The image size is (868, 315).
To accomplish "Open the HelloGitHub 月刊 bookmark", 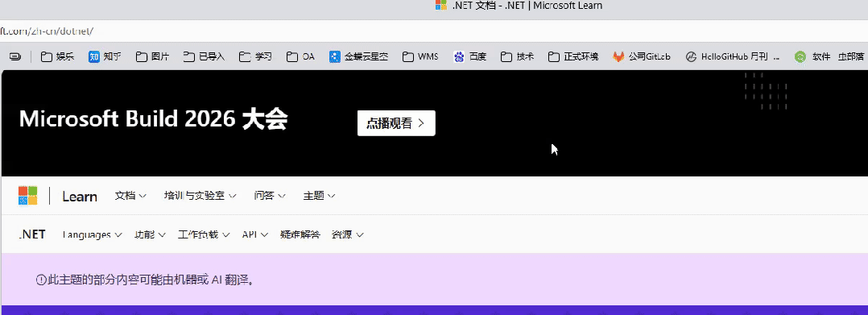I will (x=733, y=56).
